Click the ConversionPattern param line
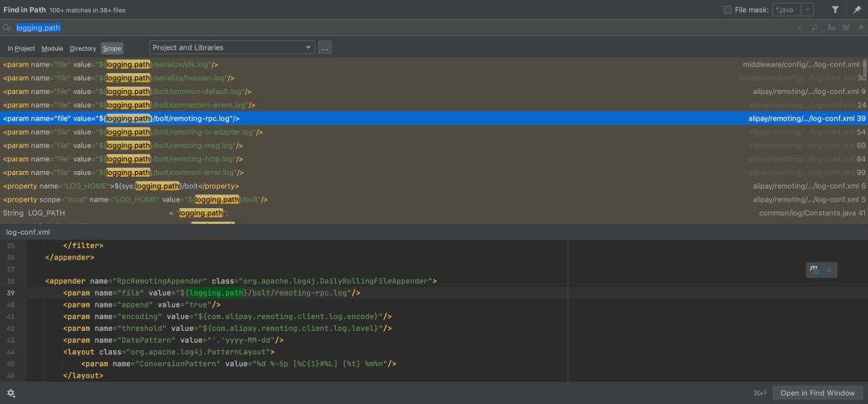Viewport: 868px width, 404px height. coord(240,364)
